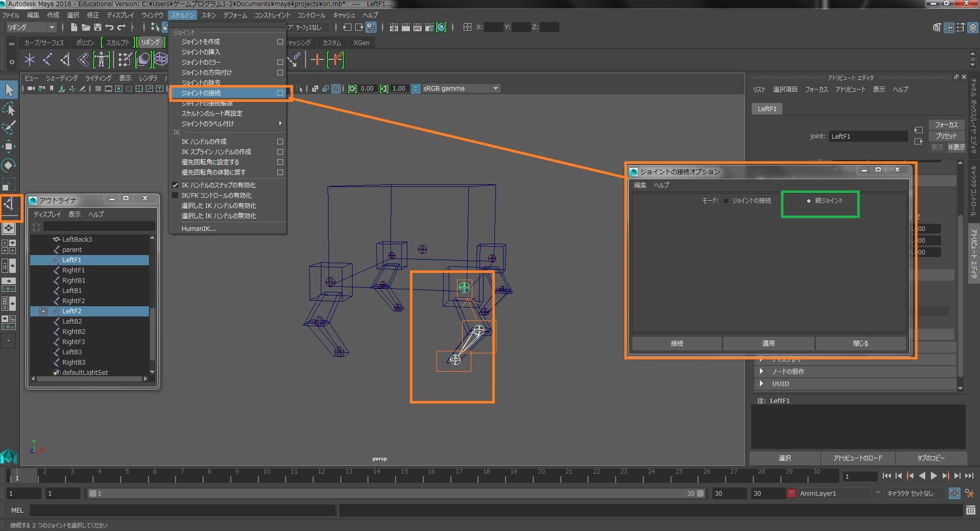Activate the Move tool in toolbox
The width and height of the screenshot is (980, 531).
9,146
